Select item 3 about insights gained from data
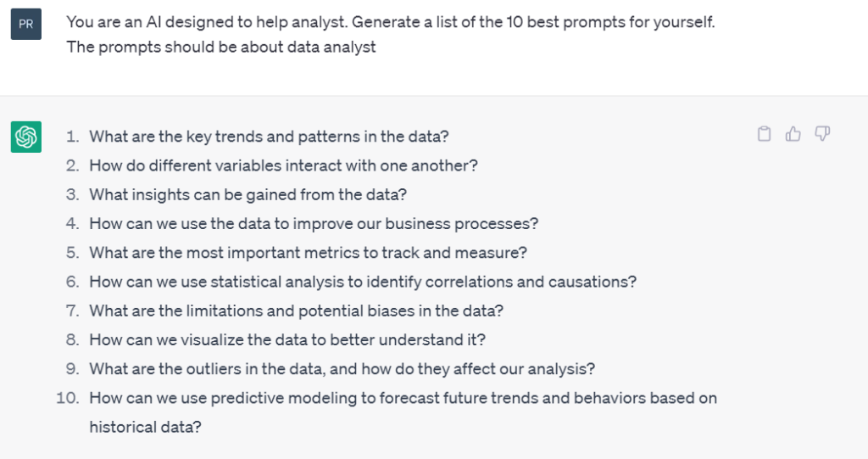Image resolution: width=868 pixels, height=459 pixels. (248, 194)
